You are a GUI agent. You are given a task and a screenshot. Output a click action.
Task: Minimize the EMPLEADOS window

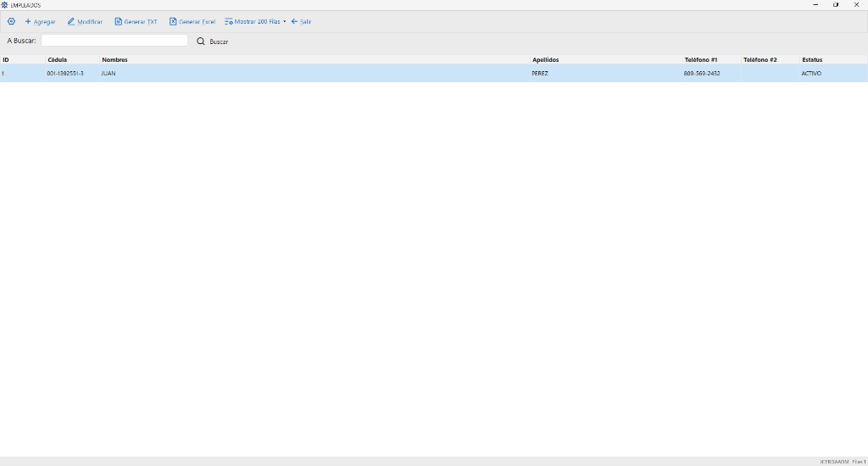click(815, 5)
